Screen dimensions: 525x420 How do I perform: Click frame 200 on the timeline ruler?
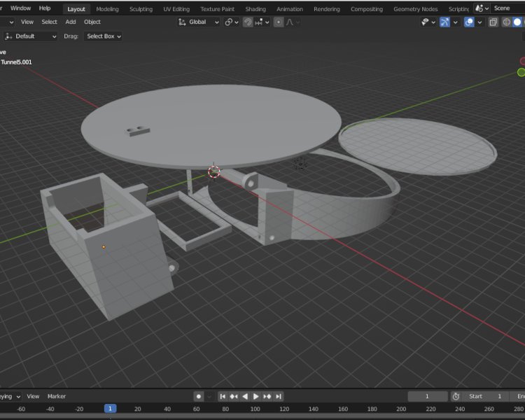click(x=401, y=409)
